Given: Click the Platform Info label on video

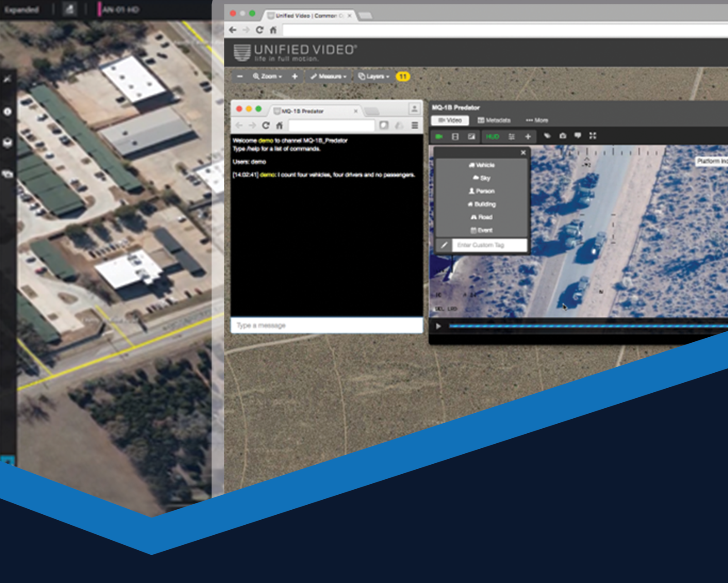Looking at the screenshot, I should click(712, 161).
